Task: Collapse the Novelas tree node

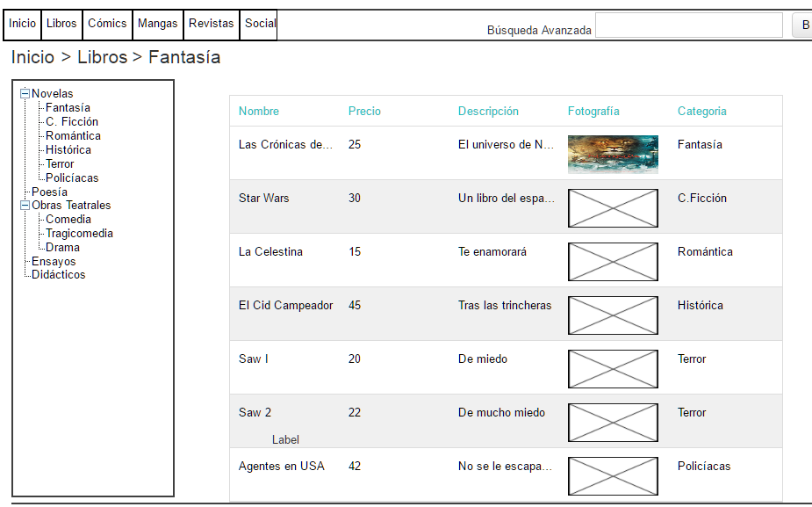Action: pos(25,93)
